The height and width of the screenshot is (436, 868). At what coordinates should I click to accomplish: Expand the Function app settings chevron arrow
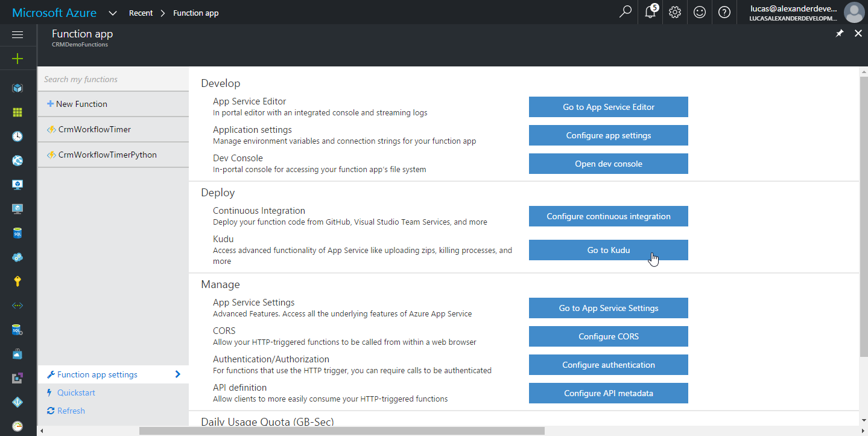click(x=177, y=374)
